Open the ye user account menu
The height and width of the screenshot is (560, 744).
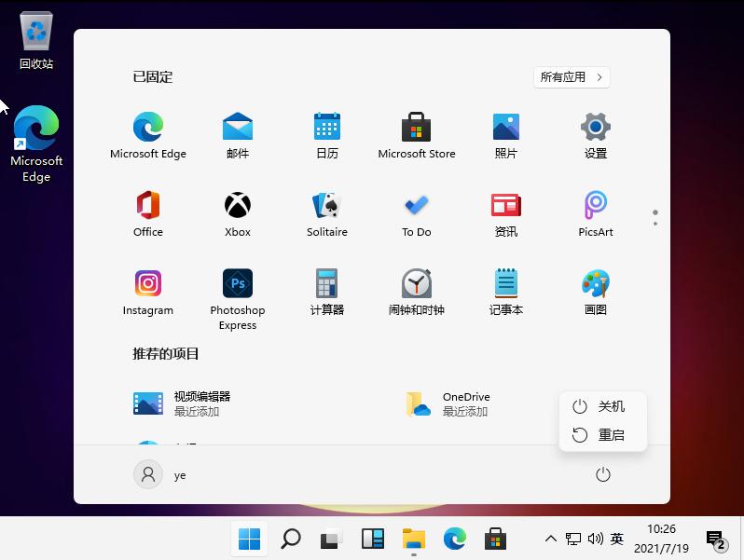click(x=160, y=475)
